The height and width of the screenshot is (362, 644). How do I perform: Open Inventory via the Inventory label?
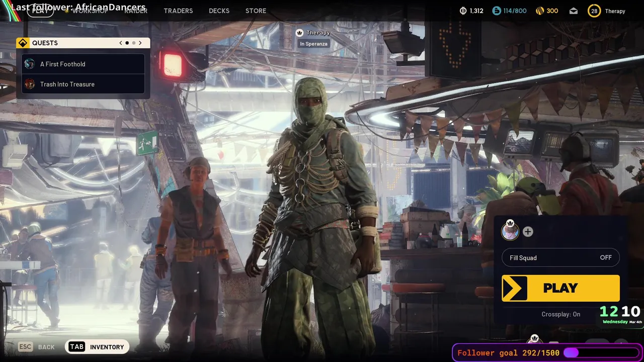pyautogui.click(x=107, y=347)
